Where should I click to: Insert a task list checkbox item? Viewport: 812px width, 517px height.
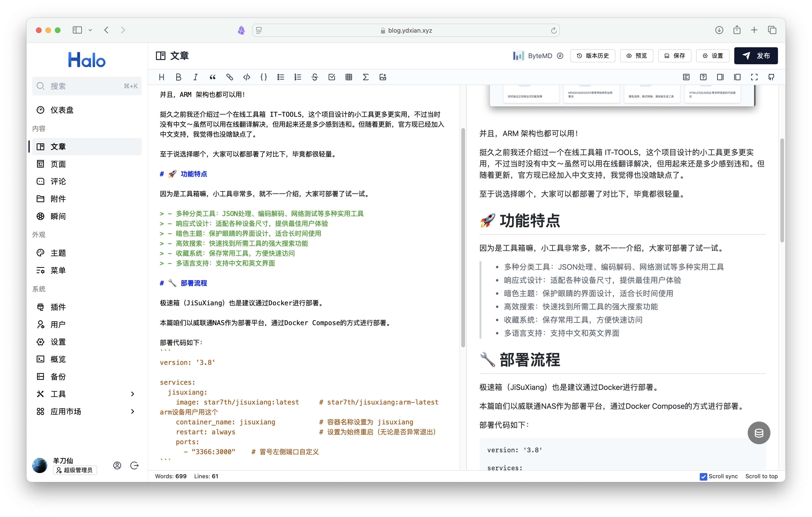[332, 77]
